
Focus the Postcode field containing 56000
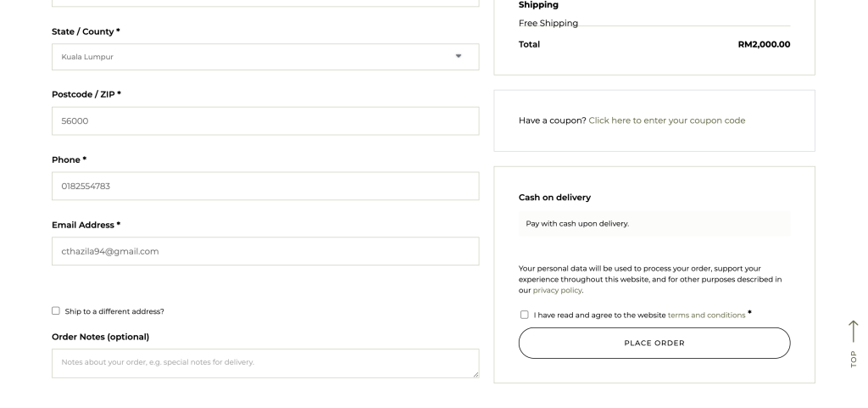265,121
